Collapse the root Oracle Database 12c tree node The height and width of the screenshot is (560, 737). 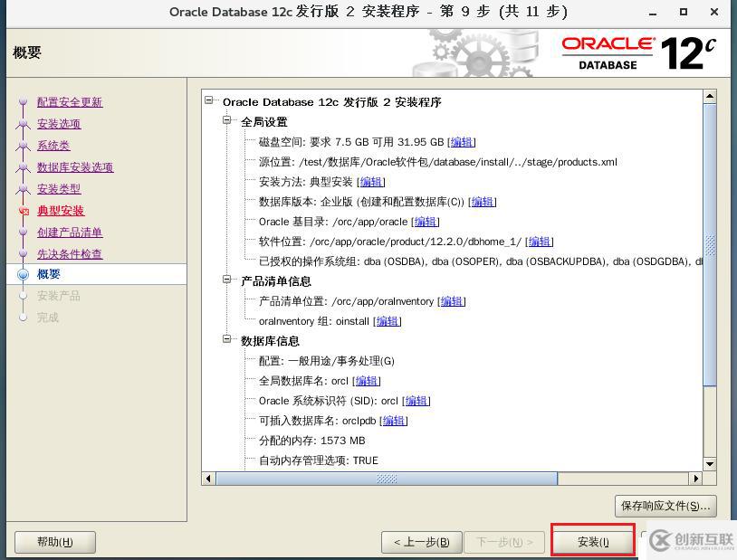tap(209, 100)
